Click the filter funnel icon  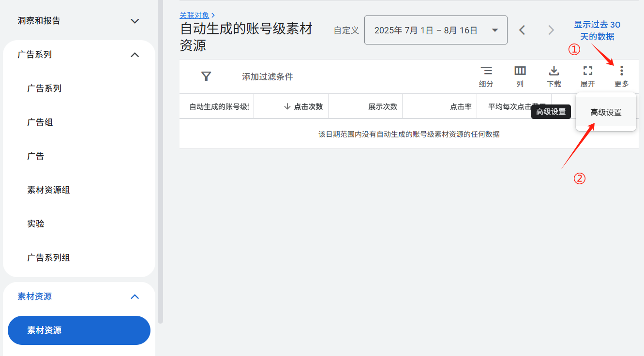pos(206,76)
